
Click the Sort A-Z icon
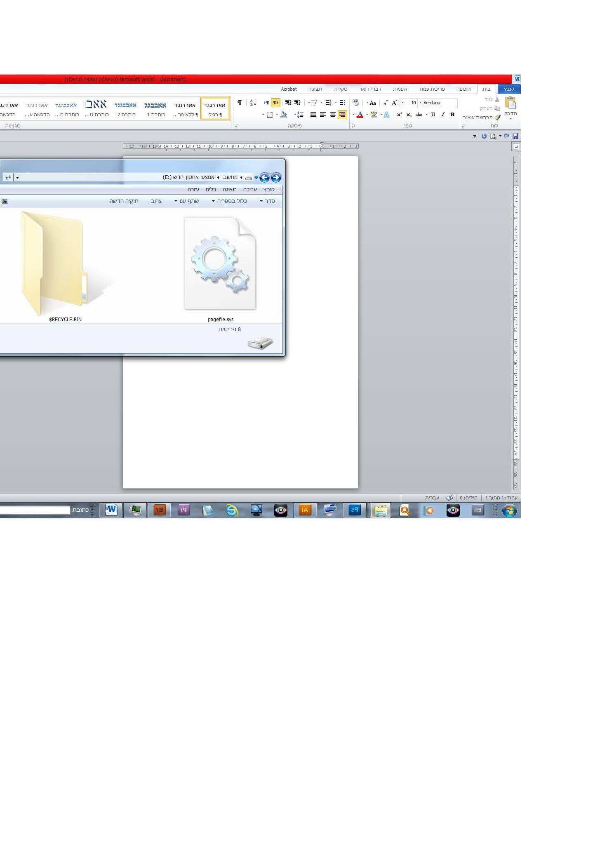253,103
